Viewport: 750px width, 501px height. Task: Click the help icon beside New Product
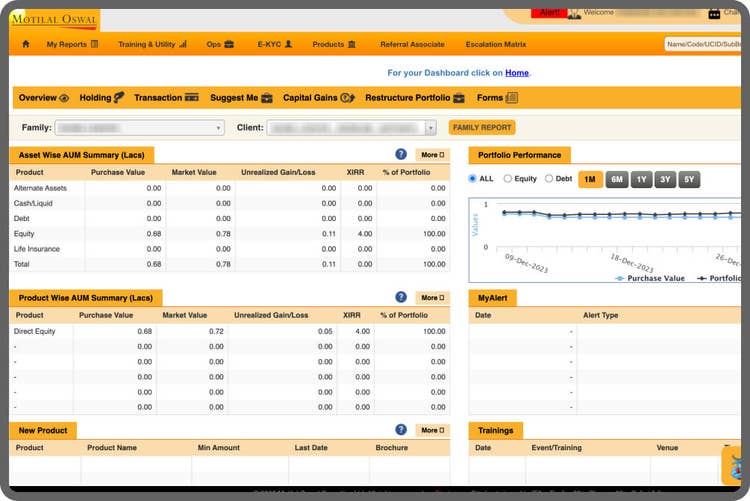pyautogui.click(x=401, y=429)
